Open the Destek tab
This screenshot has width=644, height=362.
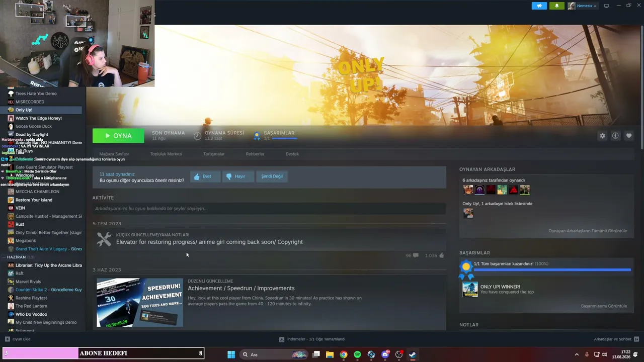click(x=292, y=154)
